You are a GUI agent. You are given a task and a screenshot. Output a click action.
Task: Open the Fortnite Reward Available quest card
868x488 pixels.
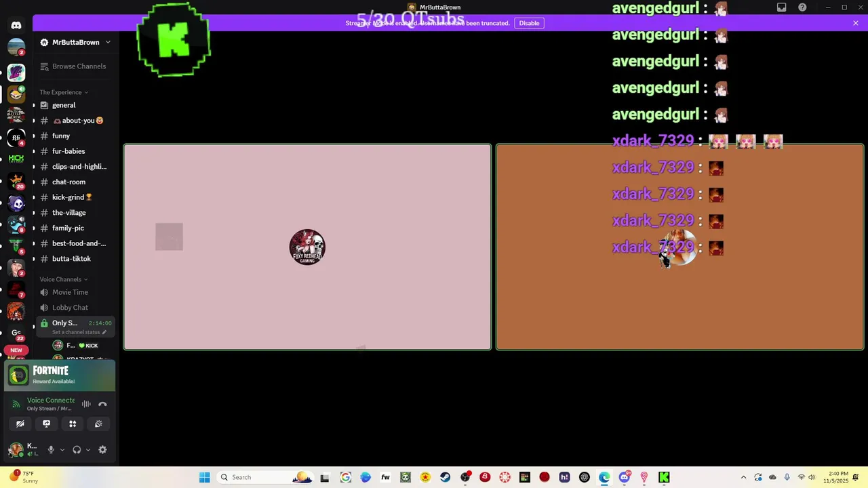[60, 375]
